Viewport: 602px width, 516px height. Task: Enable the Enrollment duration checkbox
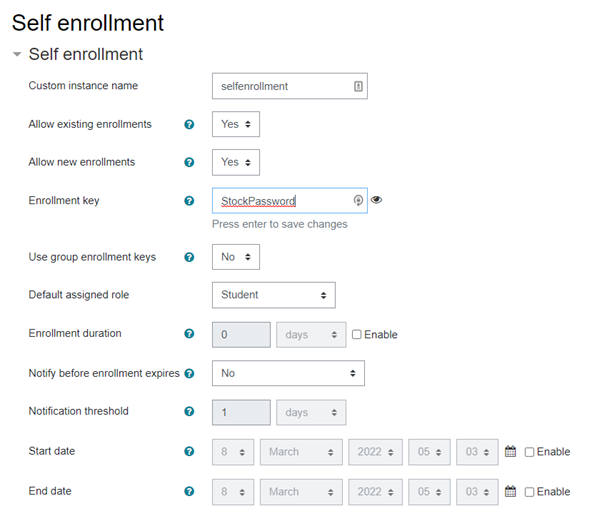[x=357, y=335]
